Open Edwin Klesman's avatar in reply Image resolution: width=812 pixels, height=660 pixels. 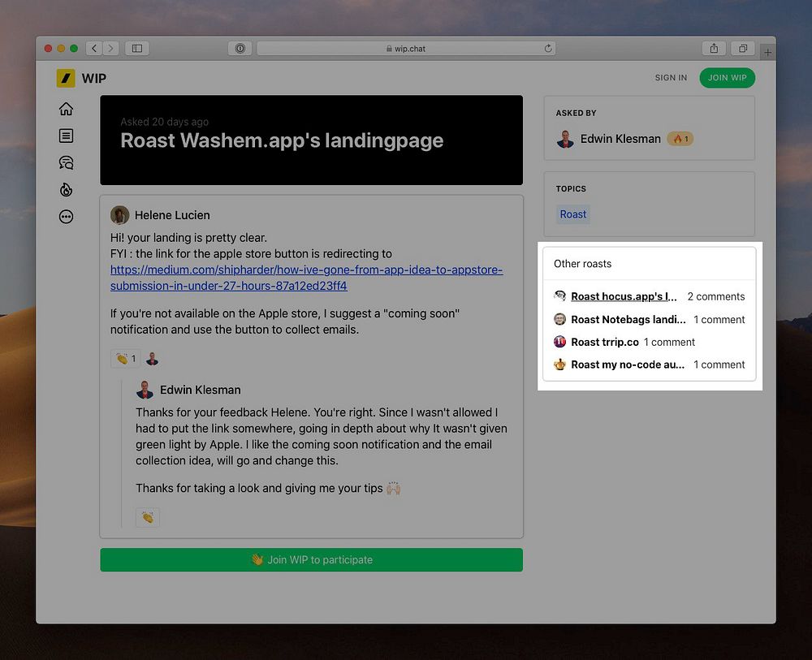pos(145,390)
